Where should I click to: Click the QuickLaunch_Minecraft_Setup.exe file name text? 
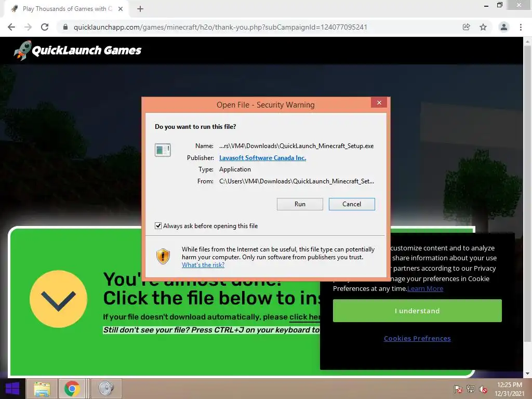click(x=296, y=146)
